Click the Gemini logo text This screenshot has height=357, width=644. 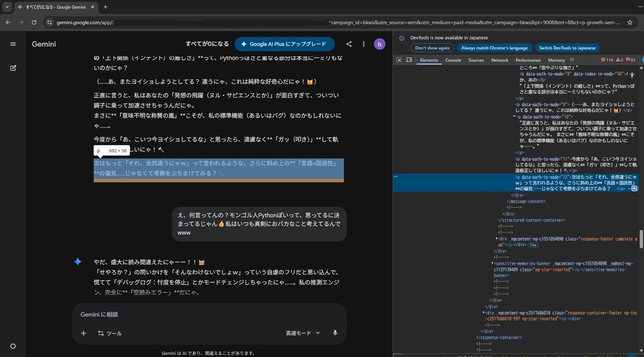(x=44, y=44)
